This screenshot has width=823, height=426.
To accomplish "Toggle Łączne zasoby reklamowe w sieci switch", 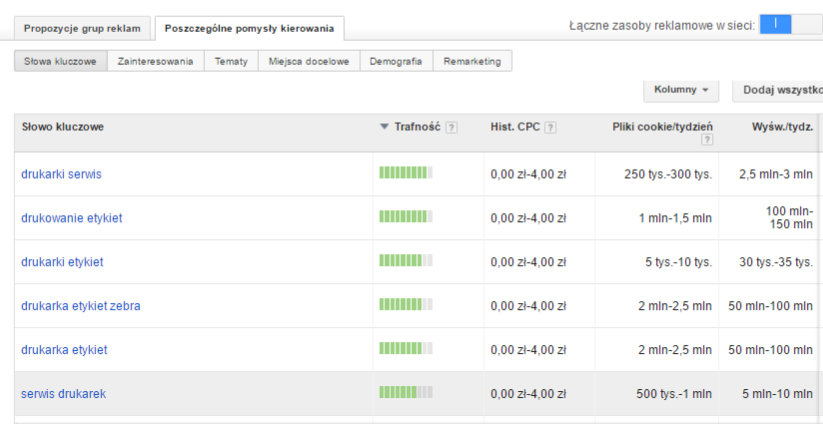I will [x=790, y=25].
